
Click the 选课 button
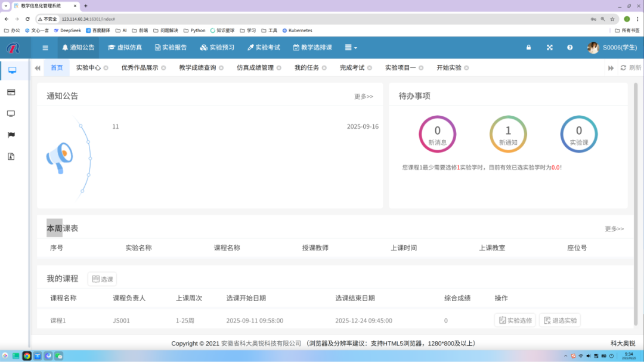103,279
